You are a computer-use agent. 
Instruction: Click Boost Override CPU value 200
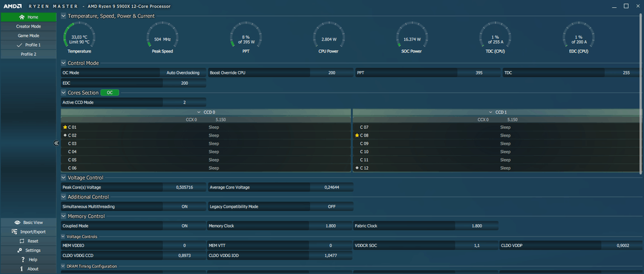pos(331,73)
